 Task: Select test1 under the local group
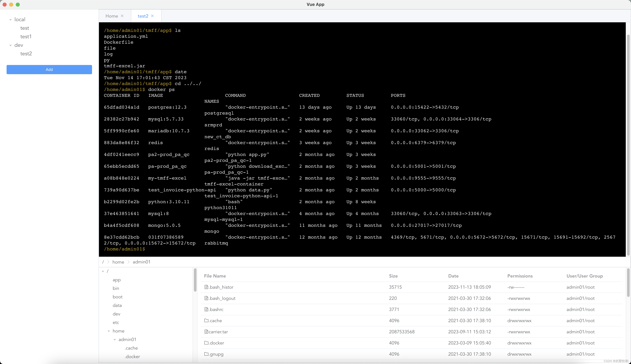click(26, 36)
